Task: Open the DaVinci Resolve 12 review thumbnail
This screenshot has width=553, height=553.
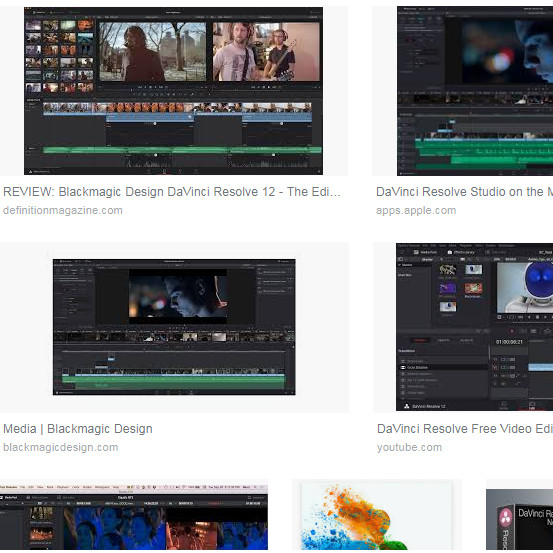Action: [174, 91]
